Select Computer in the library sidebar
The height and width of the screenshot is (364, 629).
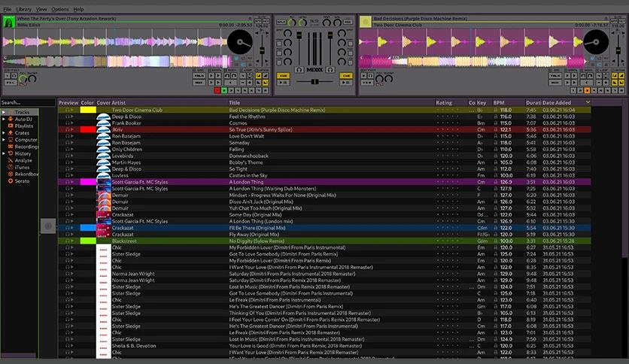[x=26, y=140]
